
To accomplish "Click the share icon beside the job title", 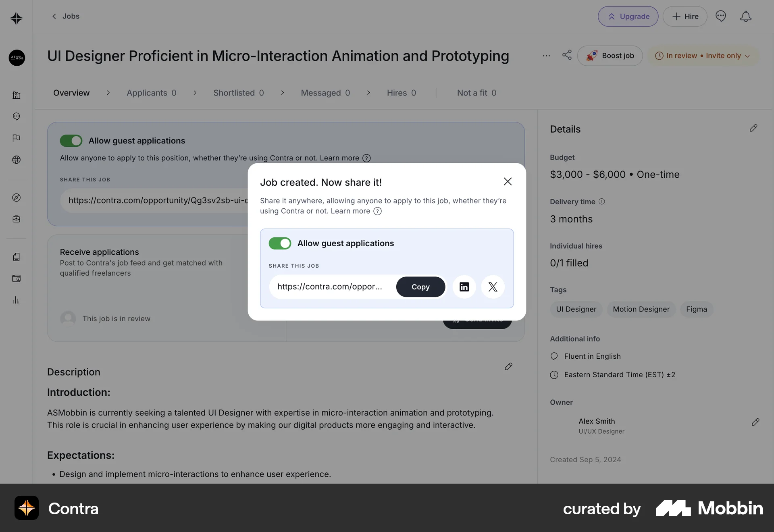I will [x=567, y=55].
